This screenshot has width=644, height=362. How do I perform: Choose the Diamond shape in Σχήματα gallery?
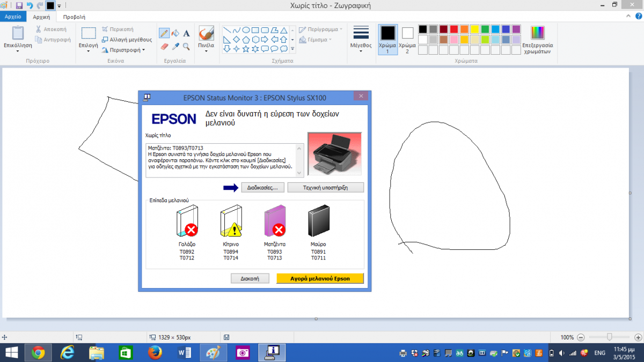pyautogui.click(x=236, y=40)
